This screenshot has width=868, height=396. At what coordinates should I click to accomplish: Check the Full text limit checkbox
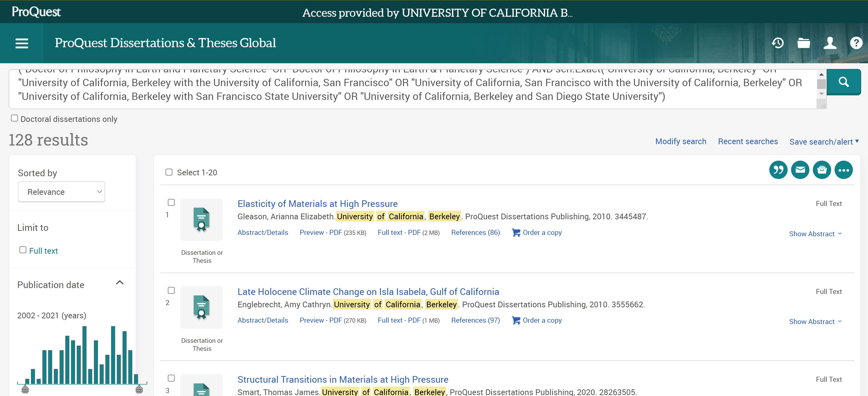click(x=23, y=249)
